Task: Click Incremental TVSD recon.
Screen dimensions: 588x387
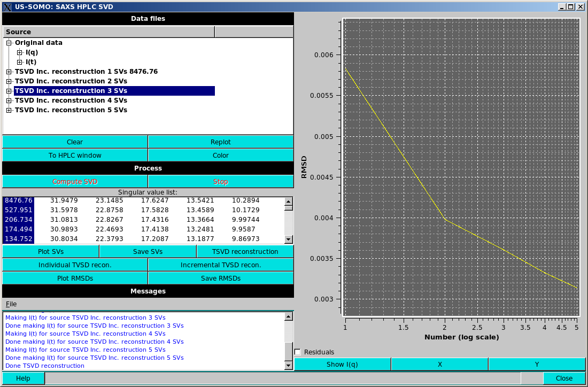Action: tap(220, 265)
